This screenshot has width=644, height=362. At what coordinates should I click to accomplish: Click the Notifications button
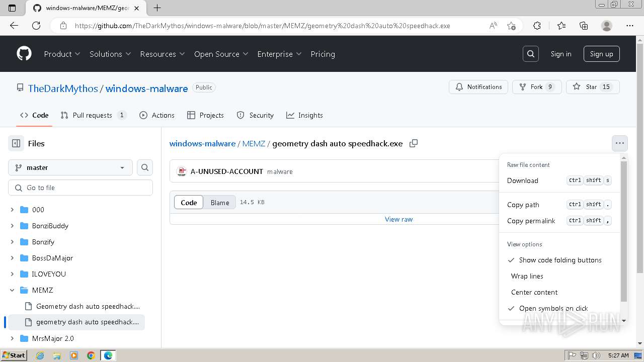click(478, 87)
